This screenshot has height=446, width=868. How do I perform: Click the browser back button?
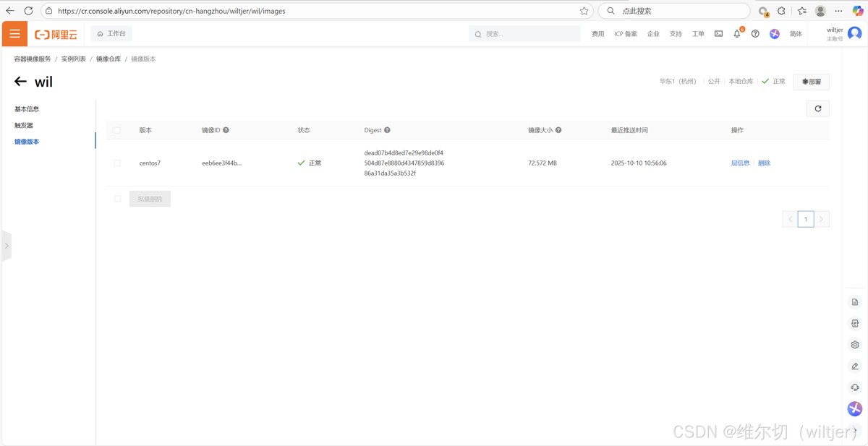[10, 11]
